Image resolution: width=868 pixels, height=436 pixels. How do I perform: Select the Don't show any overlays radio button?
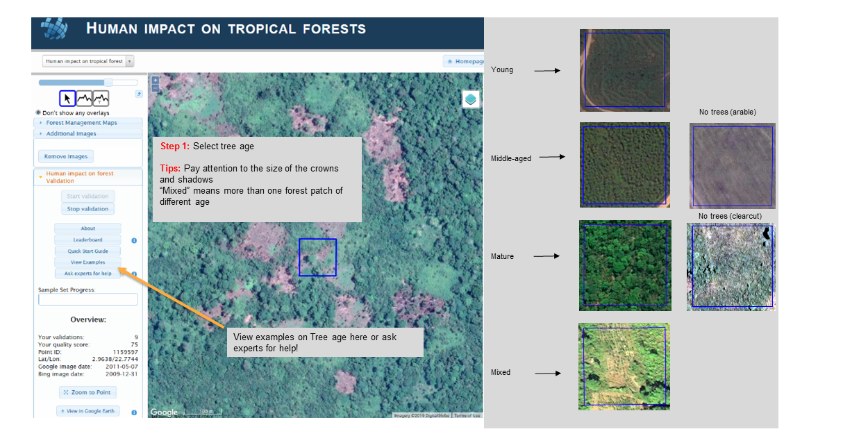click(38, 112)
